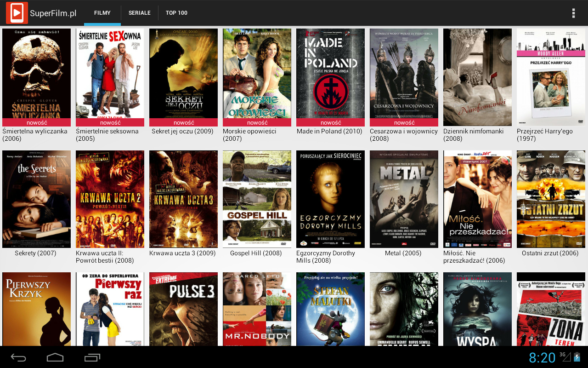
Task: Open the Pulse 3 poster
Action: point(184,309)
